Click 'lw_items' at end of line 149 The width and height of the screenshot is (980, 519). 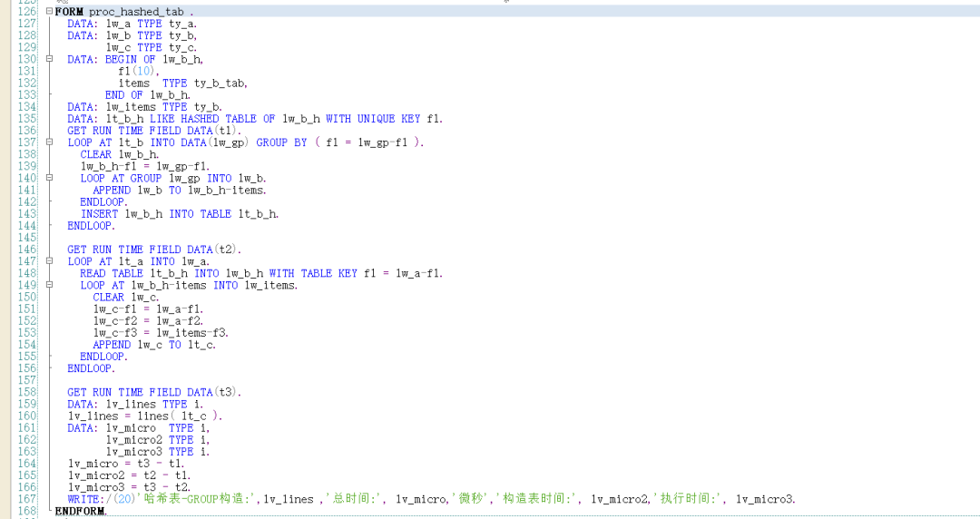coord(270,285)
